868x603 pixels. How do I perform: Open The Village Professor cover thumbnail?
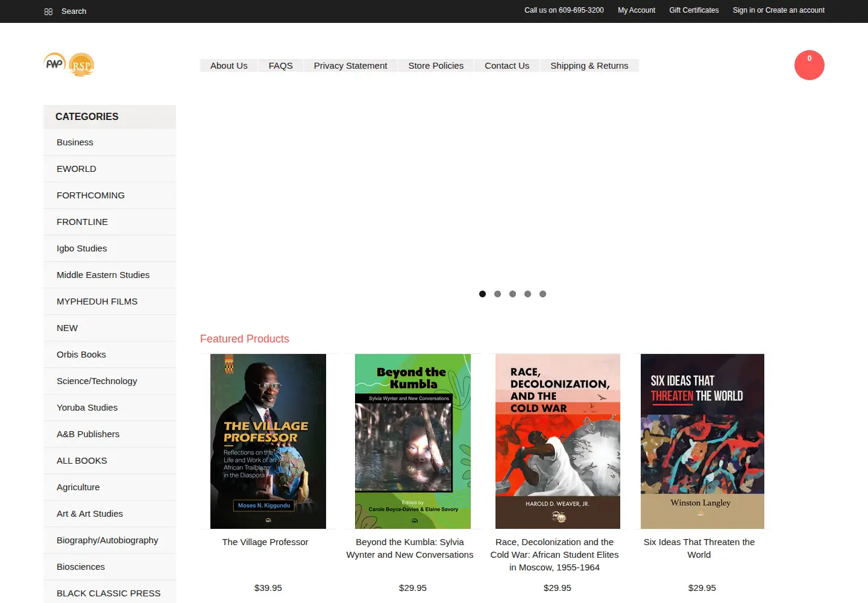click(x=268, y=441)
